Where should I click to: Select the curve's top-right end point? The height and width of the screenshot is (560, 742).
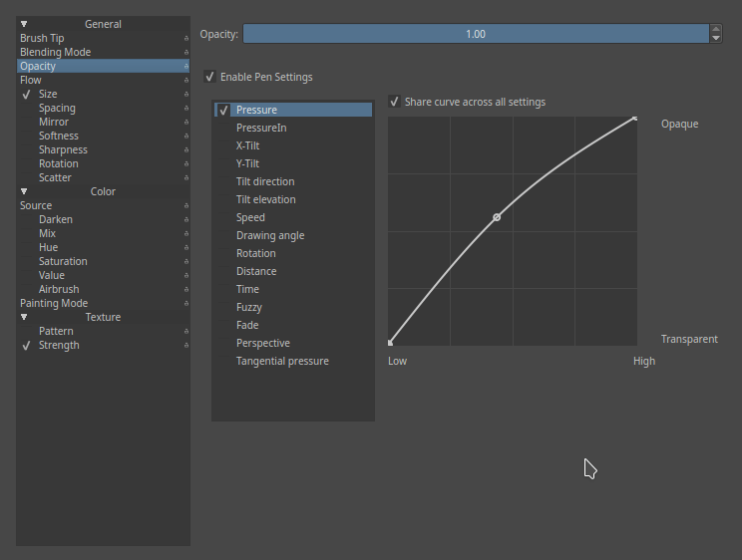point(635,119)
